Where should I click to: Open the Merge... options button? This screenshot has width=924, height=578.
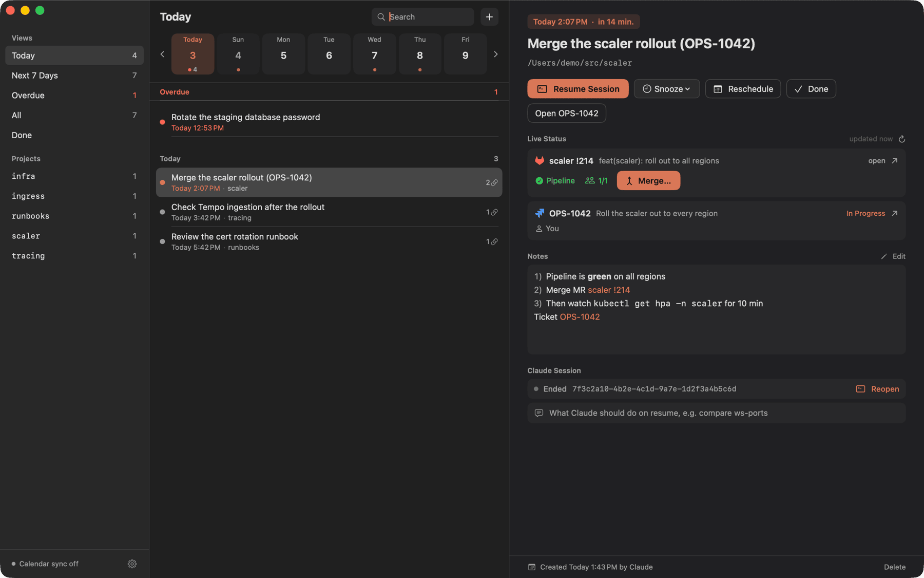click(648, 181)
